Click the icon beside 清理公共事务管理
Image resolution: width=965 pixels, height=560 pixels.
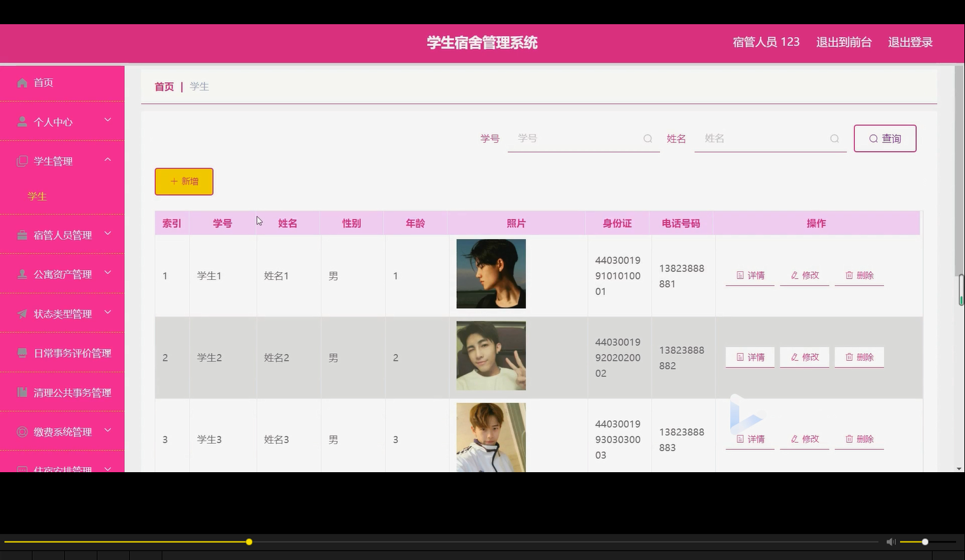[x=22, y=393]
